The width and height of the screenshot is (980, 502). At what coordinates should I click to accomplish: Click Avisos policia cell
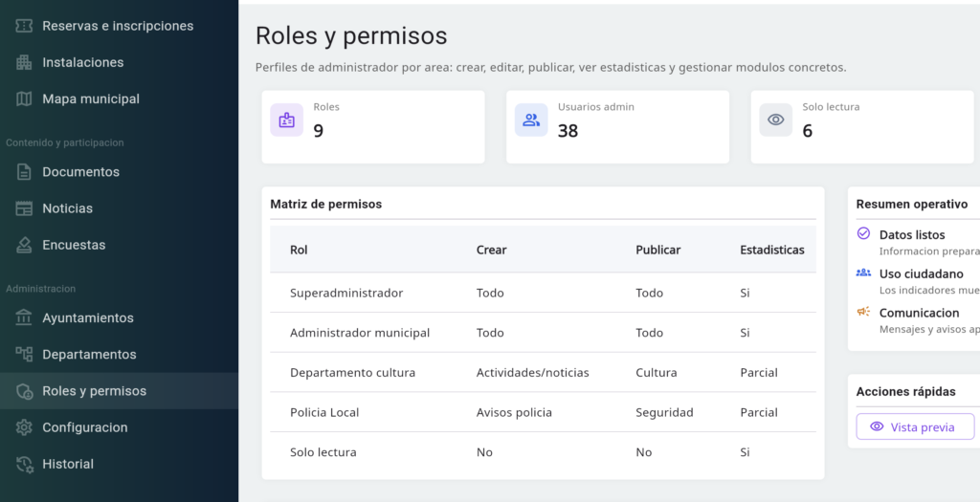point(514,413)
